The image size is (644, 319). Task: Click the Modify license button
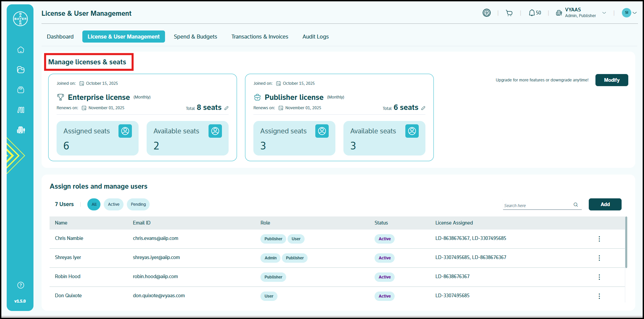pyautogui.click(x=612, y=80)
